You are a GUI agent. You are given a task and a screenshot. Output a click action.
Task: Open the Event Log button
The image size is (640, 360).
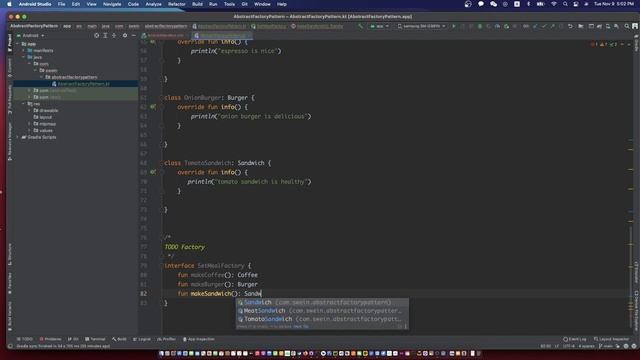(575, 339)
